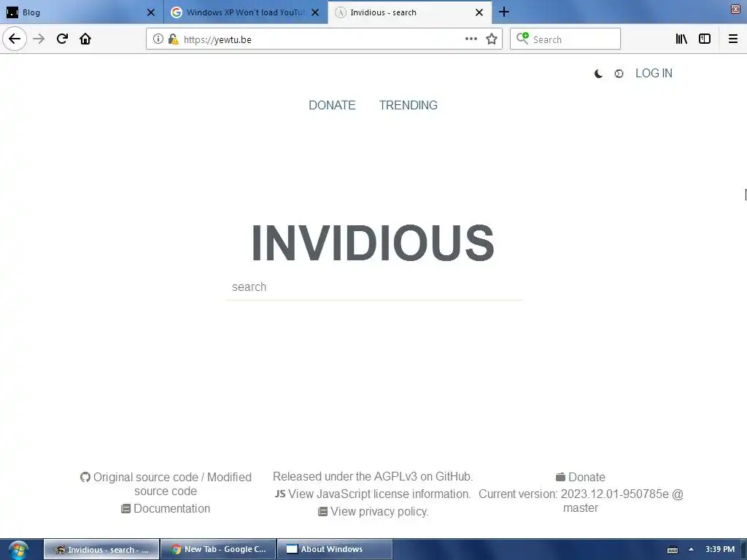The width and height of the screenshot is (747, 560).
Task: Switch to the Blog tab
Action: pos(81,12)
